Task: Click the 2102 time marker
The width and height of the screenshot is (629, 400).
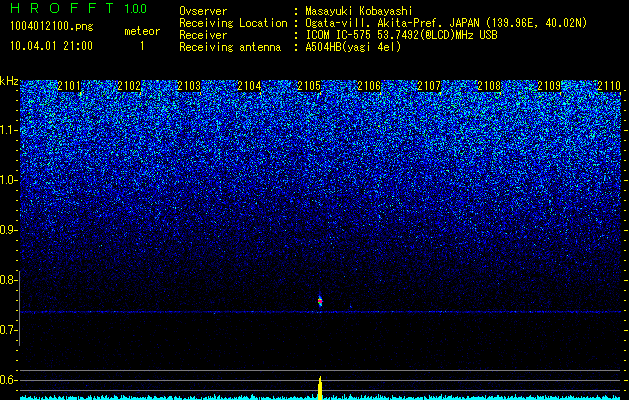Action: (129, 86)
